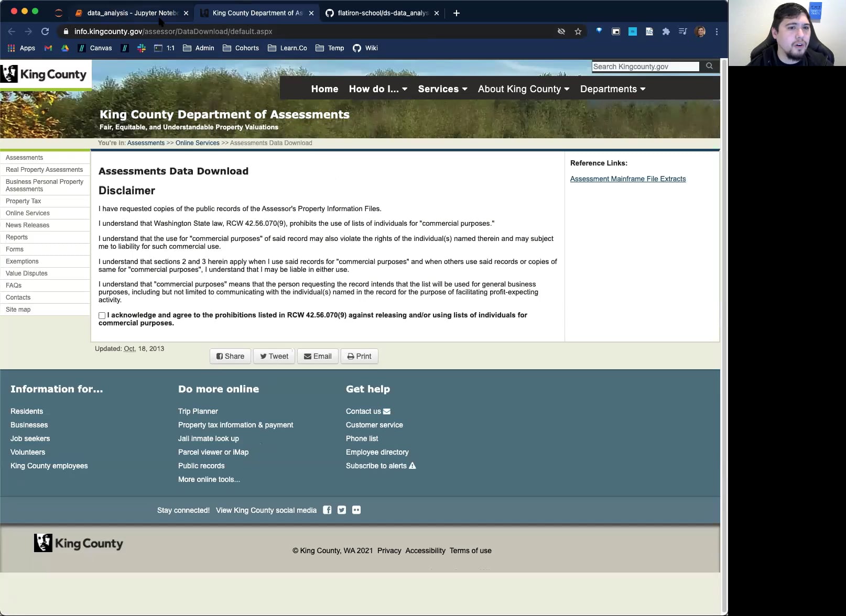
Task: Open the Cohorts bookmark folder
Action: [241, 48]
